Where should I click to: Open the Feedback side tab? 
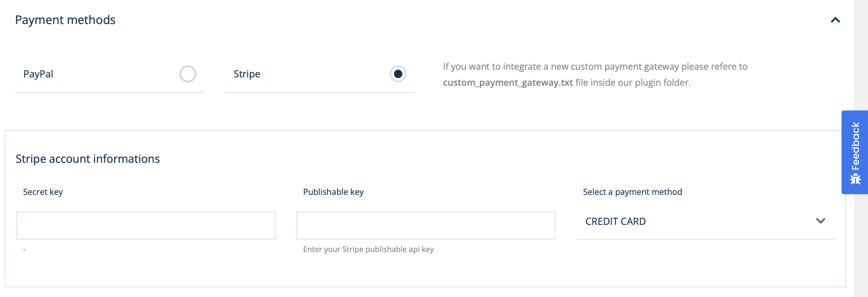[x=855, y=146]
